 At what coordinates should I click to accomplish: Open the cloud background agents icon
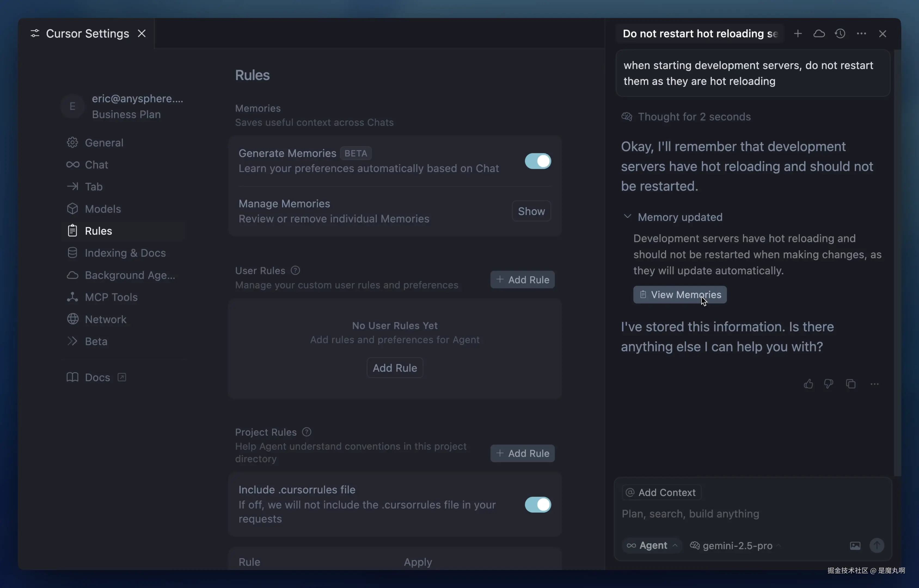[x=819, y=33]
